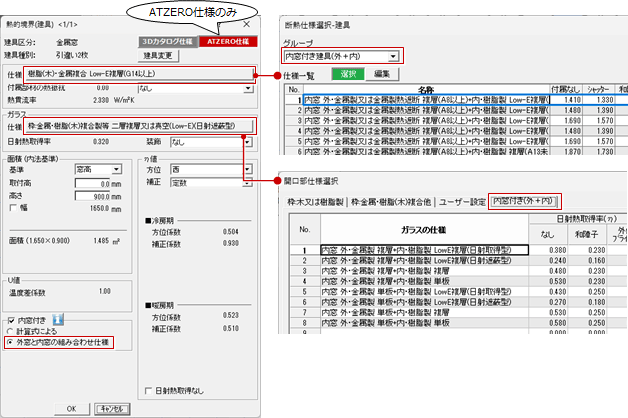
Task: Open the ユーザー設定 tab
Action: (456, 201)
